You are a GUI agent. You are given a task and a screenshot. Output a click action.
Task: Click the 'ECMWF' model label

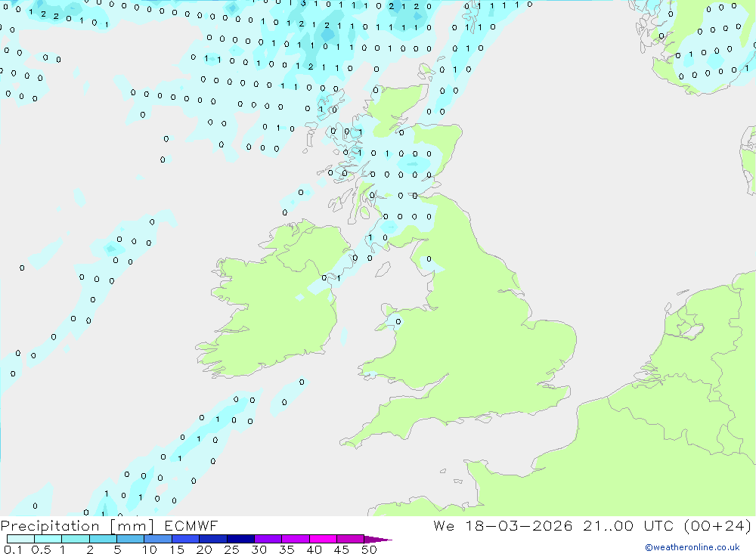pos(191,525)
